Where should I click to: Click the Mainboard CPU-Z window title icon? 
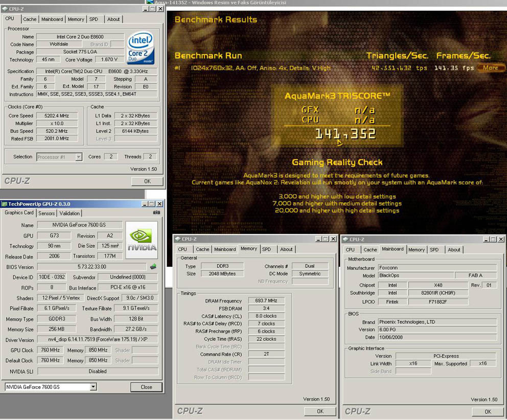point(345,239)
